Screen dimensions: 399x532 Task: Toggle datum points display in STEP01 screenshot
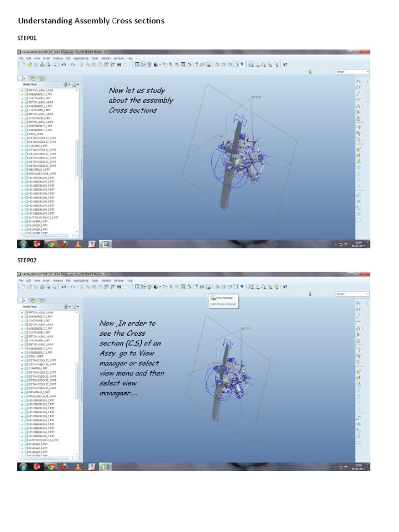pos(263,64)
